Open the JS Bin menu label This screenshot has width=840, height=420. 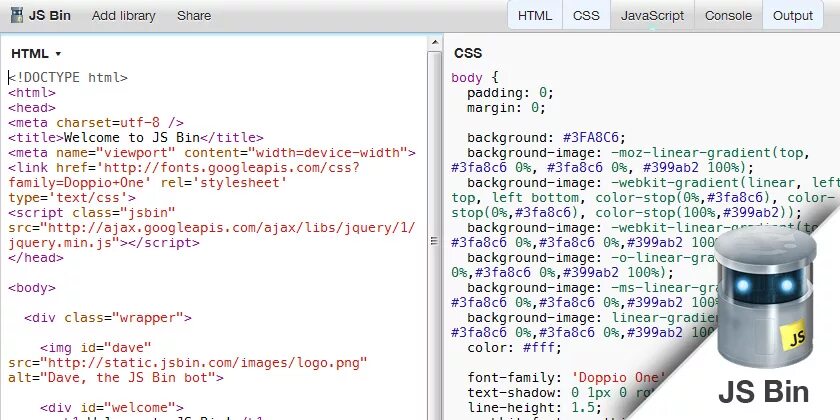[x=49, y=16]
